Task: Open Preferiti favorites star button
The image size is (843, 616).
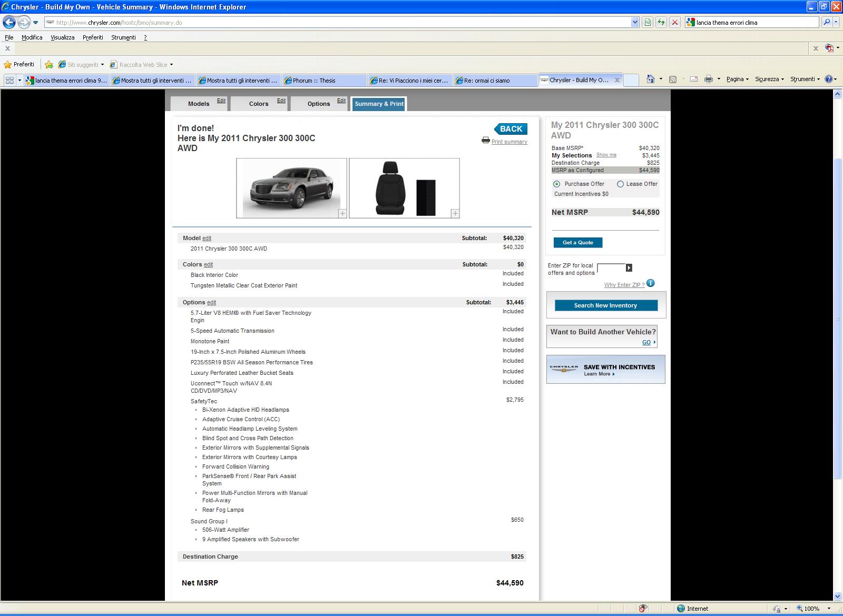Action: point(19,64)
